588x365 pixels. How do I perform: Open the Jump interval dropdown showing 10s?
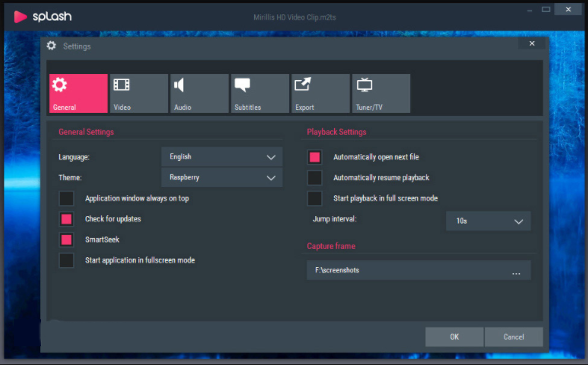(x=488, y=221)
